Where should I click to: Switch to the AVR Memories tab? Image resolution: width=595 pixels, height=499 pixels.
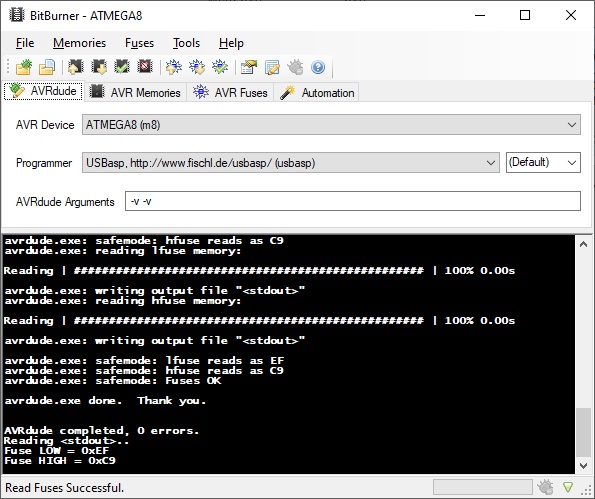(x=135, y=92)
